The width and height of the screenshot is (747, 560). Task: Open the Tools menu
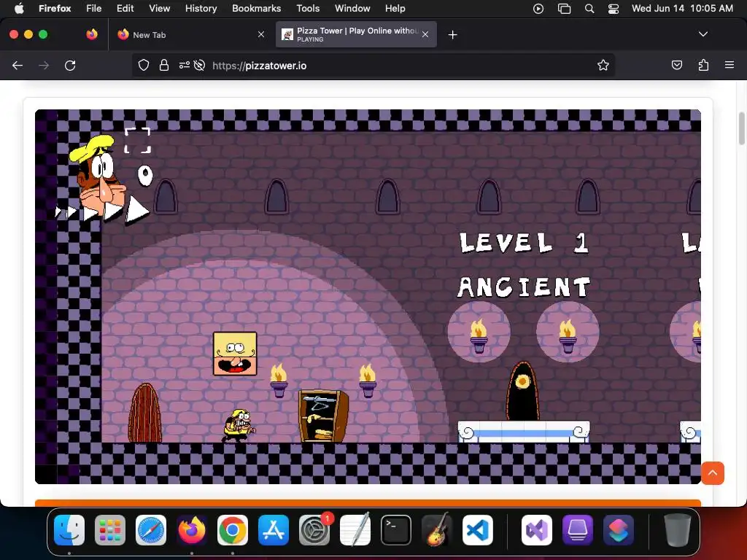click(x=308, y=8)
